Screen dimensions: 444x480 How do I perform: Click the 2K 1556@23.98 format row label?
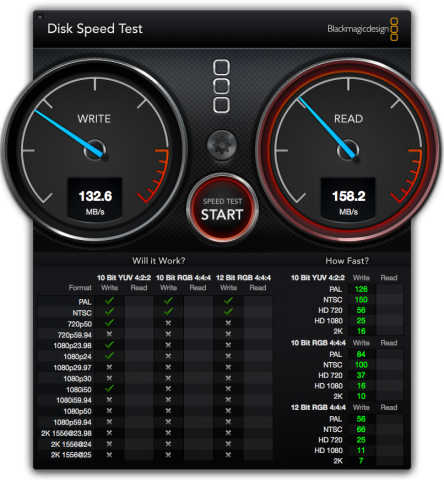tap(66, 433)
